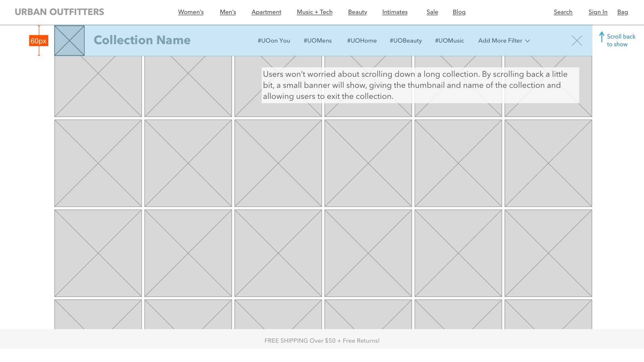The height and width of the screenshot is (362, 644).
Task: Select the #UOMens filter tag
Action: pyautogui.click(x=317, y=41)
